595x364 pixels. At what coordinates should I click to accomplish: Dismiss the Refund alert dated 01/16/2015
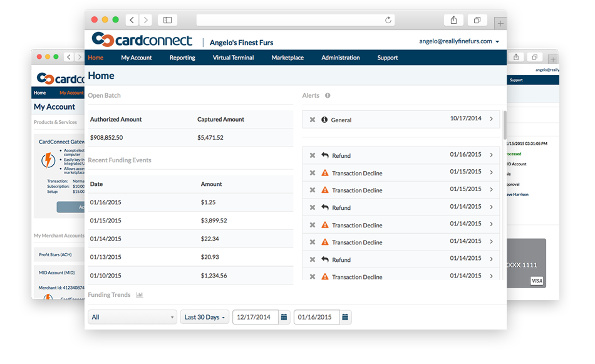[x=313, y=155]
